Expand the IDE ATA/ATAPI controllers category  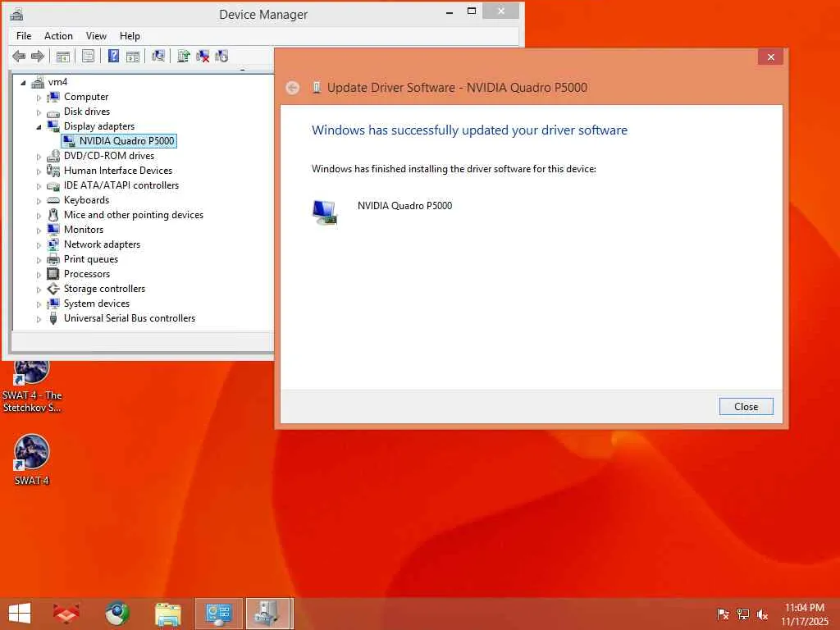pyautogui.click(x=39, y=186)
